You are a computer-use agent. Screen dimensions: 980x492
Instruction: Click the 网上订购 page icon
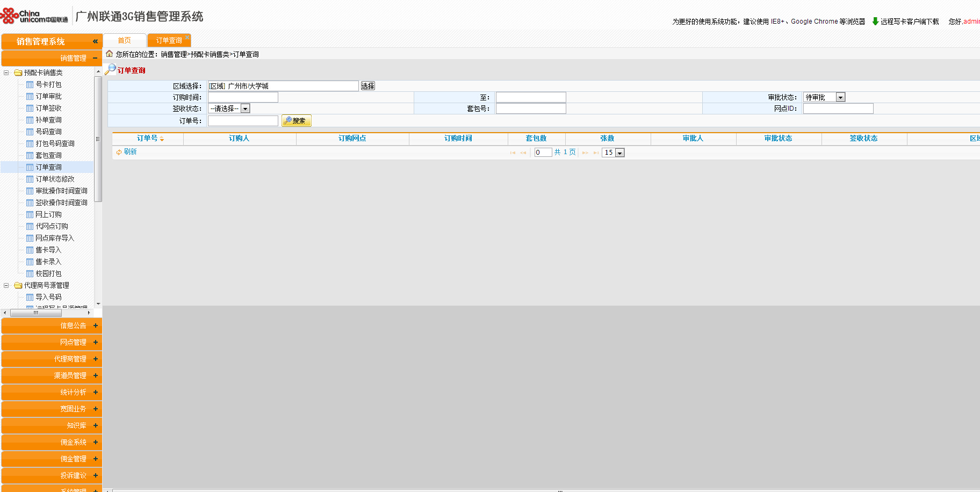[x=30, y=214]
